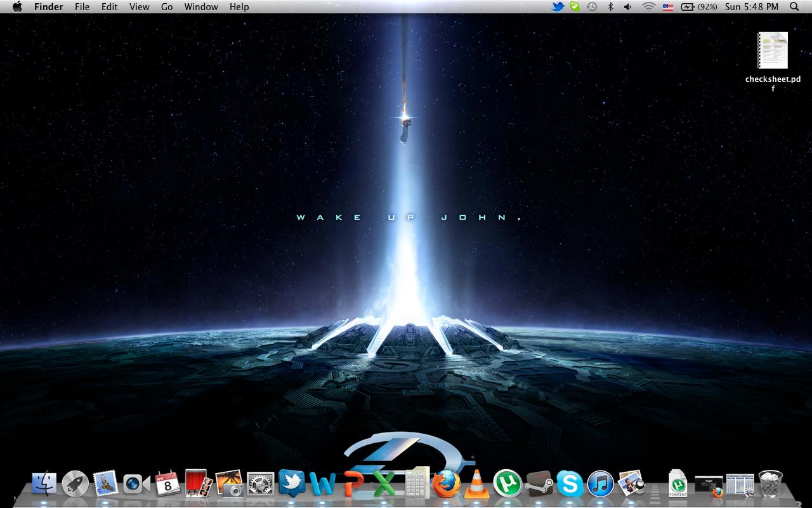Click the green checkmark menu bar icon
812x508 pixels.
coord(575,7)
